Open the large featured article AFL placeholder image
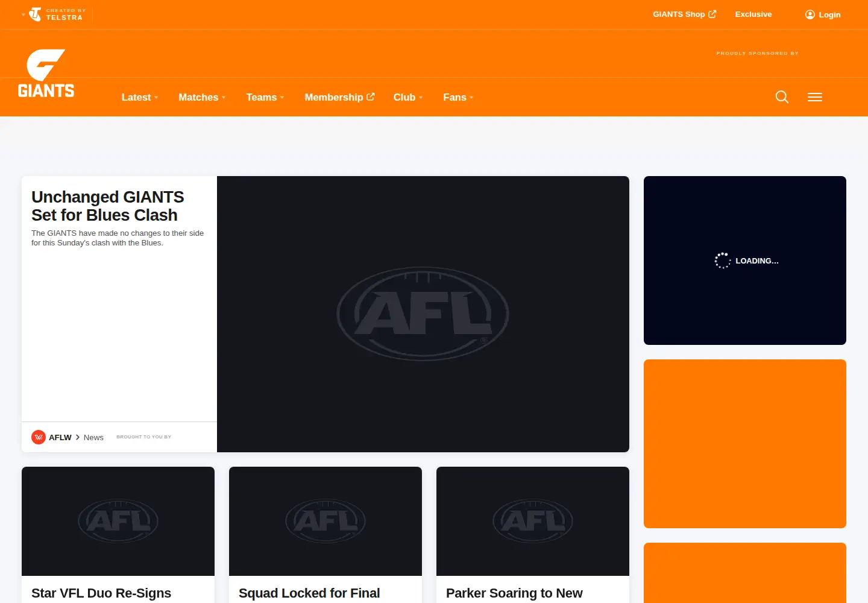 [423, 314]
